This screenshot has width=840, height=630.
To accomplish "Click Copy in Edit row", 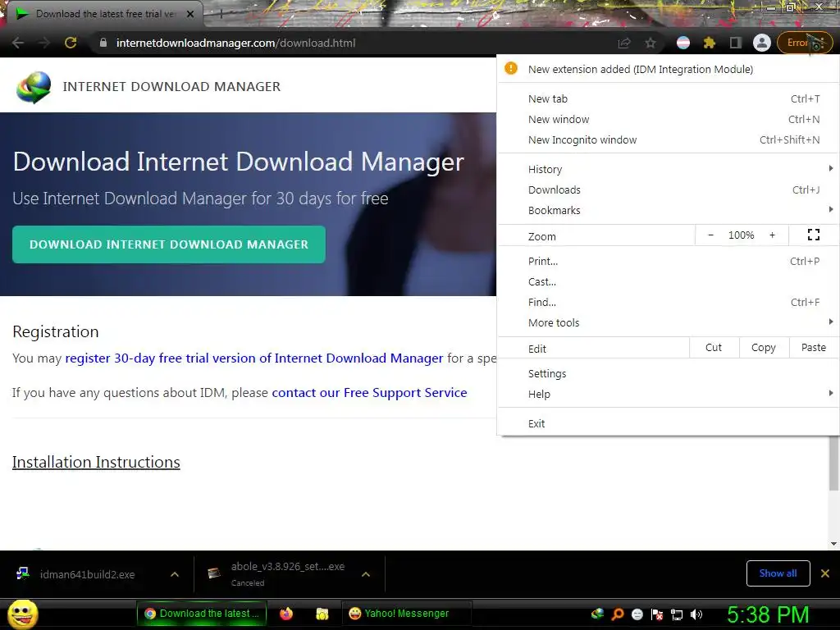I will pos(764,348).
